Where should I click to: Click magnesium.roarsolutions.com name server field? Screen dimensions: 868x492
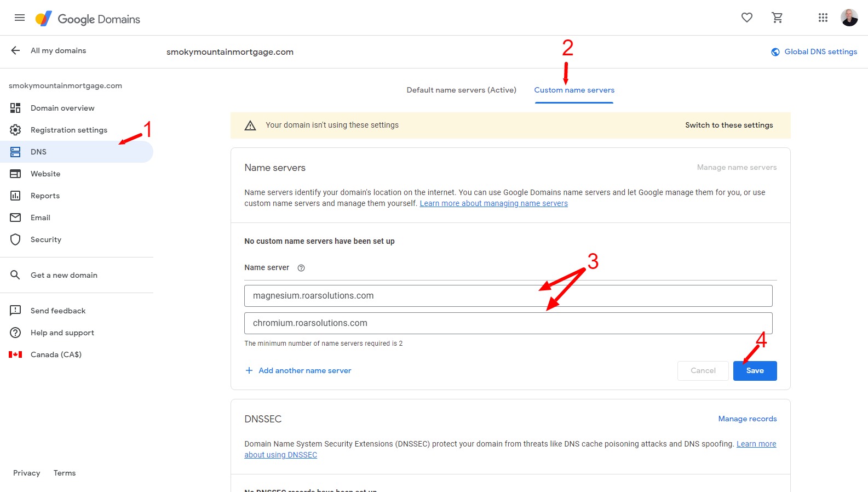pos(508,296)
